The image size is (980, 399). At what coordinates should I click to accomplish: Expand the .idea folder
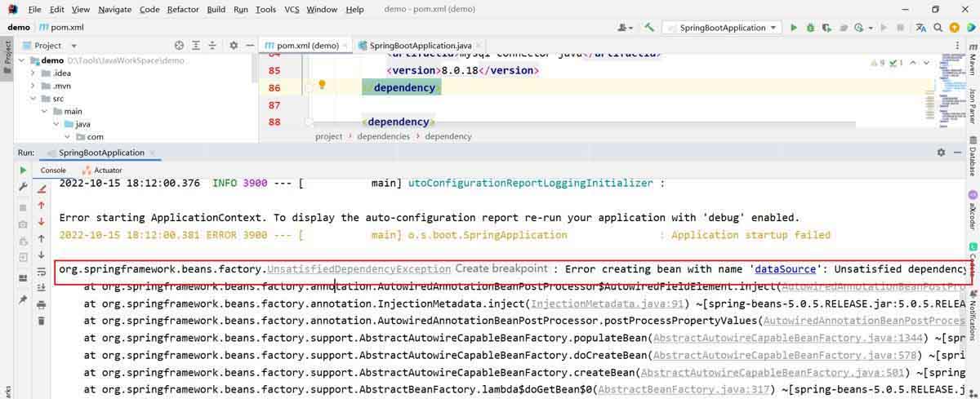[x=33, y=73]
